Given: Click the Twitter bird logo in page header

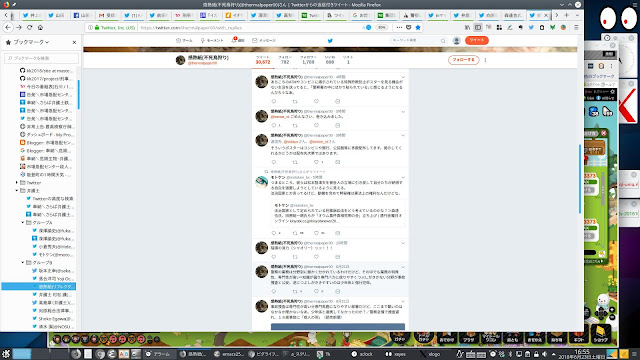Looking at the screenshot, I should pos(330,40).
